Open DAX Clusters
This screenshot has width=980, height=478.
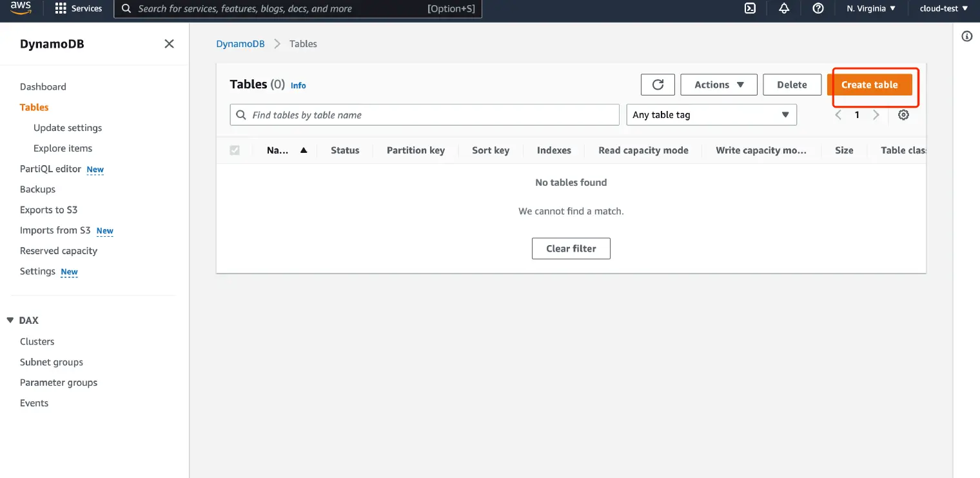point(37,341)
